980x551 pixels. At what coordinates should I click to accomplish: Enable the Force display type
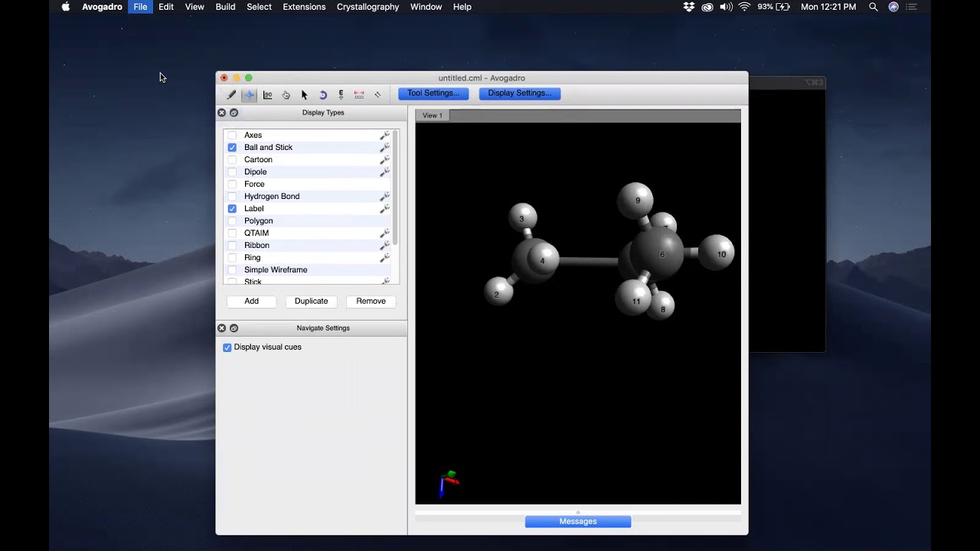[232, 184]
